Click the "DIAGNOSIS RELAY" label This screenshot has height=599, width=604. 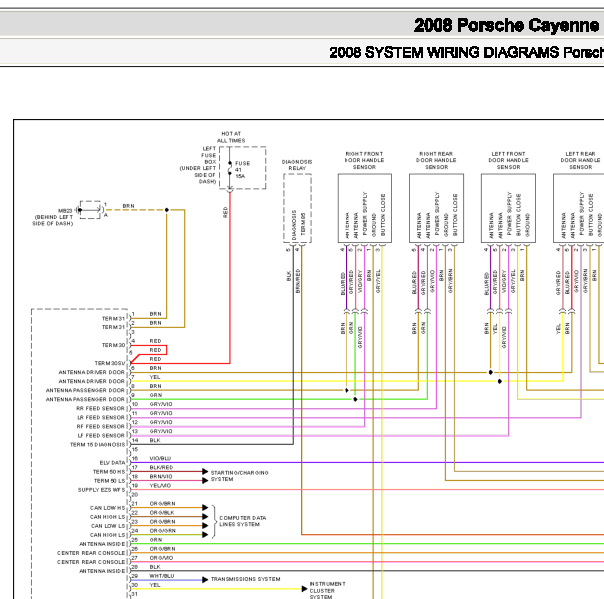[297, 165]
